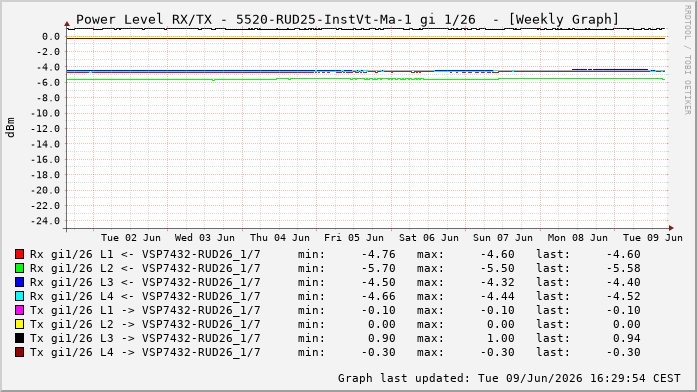
Task: Select the 'Rx gi1/26 L3 <- VSP7432-RUD26_1/7' label
Action: point(145,282)
